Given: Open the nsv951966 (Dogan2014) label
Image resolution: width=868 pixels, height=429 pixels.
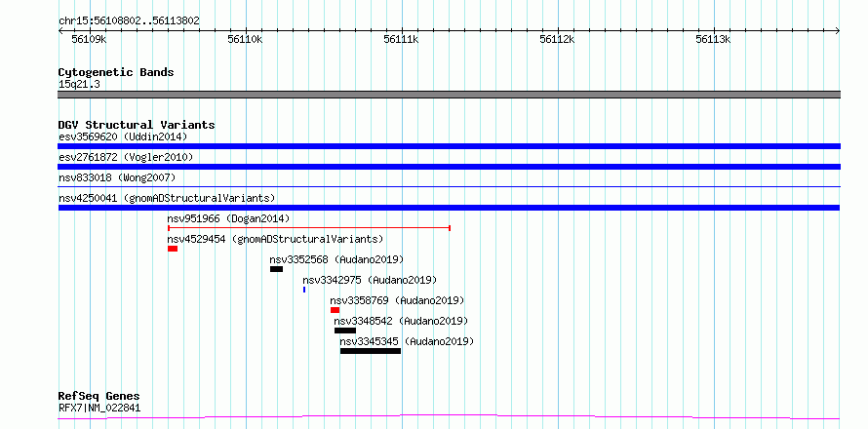Looking at the screenshot, I should (228, 218).
